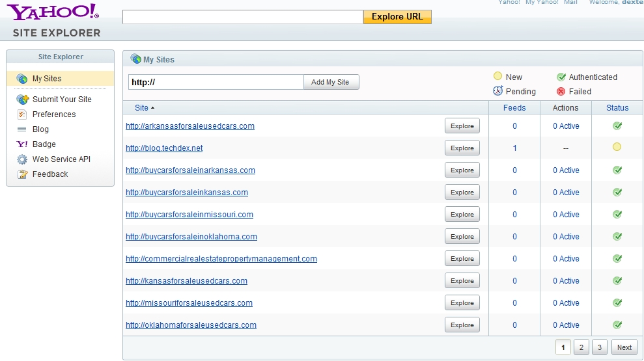Open the missouriforsaleusedcars.com link
The width and height of the screenshot is (644, 361).
click(189, 303)
